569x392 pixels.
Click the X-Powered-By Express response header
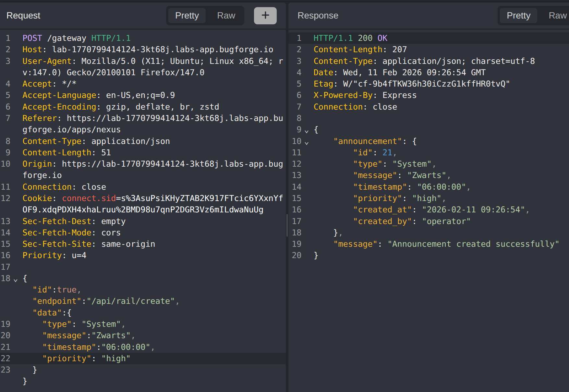pos(365,95)
